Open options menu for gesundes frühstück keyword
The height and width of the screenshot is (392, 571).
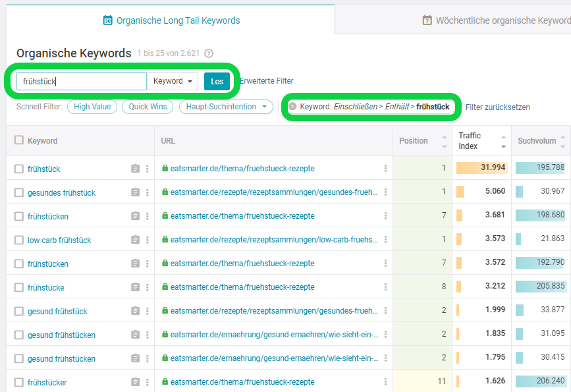(147, 192)
